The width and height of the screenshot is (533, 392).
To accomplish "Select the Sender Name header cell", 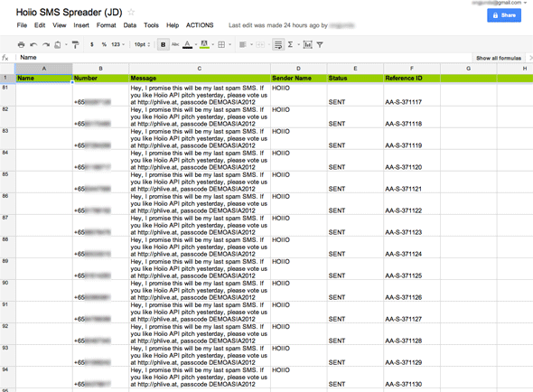I will (x=299, y=79).
